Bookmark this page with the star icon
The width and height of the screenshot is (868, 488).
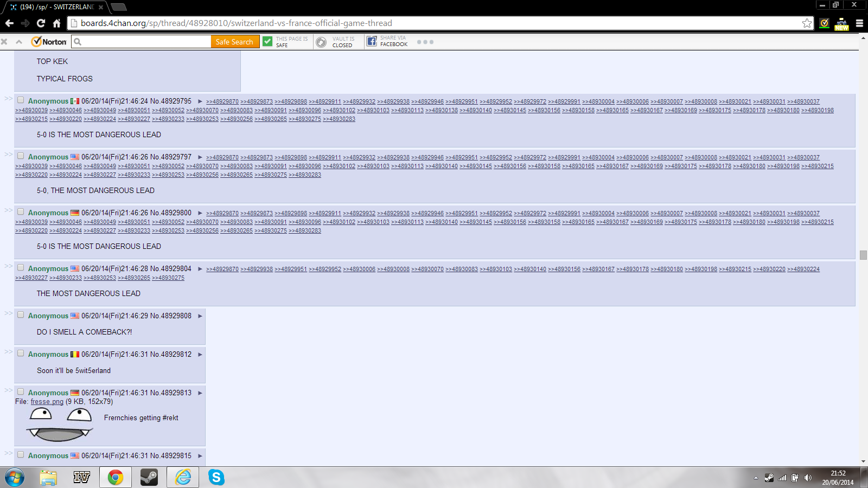click(x=807, y=23)
